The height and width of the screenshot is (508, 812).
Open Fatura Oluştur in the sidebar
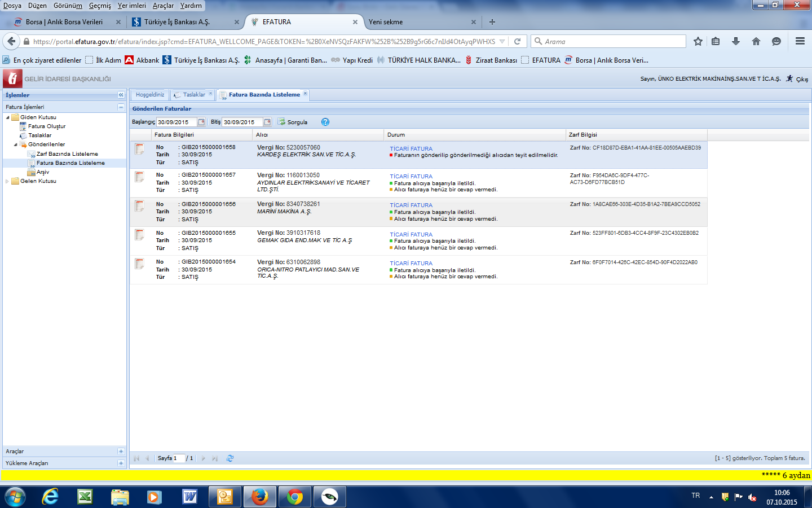coord(47,126)
